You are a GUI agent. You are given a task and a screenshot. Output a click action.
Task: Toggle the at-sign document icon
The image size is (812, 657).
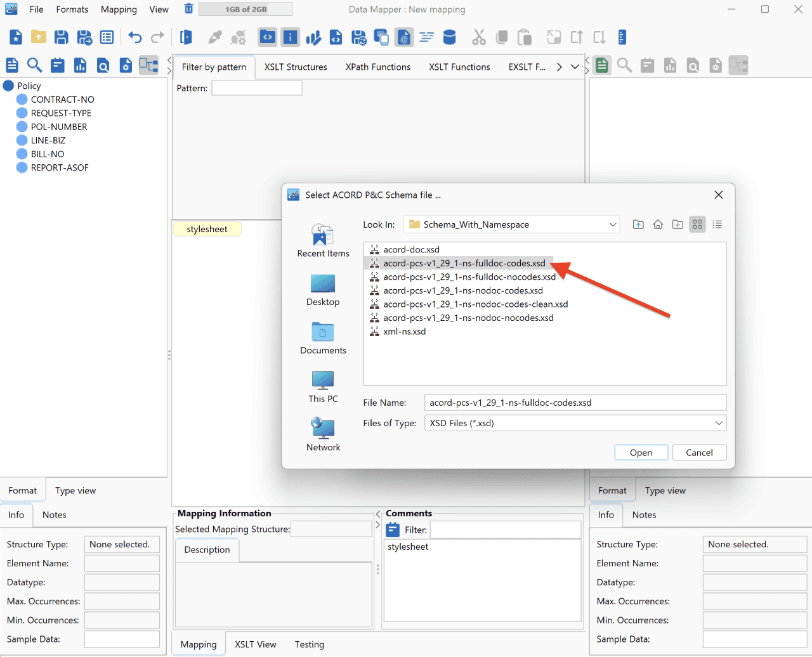point(404,37)
